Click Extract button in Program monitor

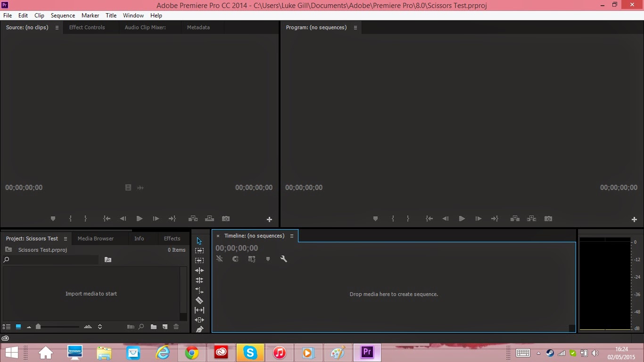(x=531, y=219)
